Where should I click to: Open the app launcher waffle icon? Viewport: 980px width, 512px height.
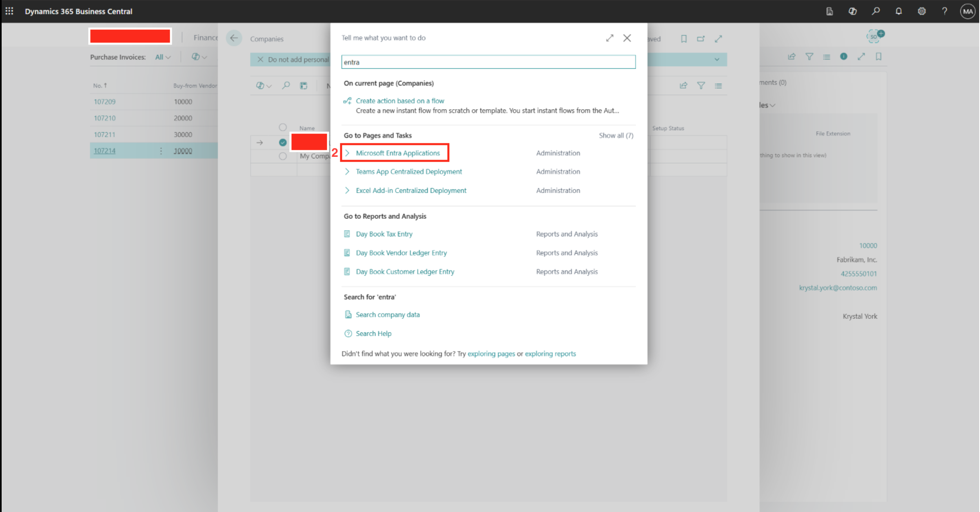(x=9, y=11)
